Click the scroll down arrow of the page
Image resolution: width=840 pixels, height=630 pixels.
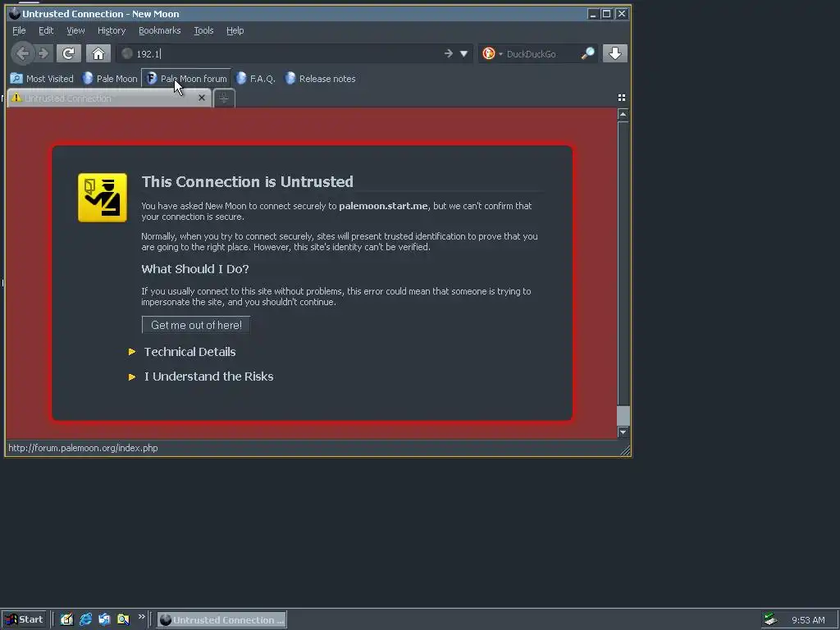coord(623,431)
